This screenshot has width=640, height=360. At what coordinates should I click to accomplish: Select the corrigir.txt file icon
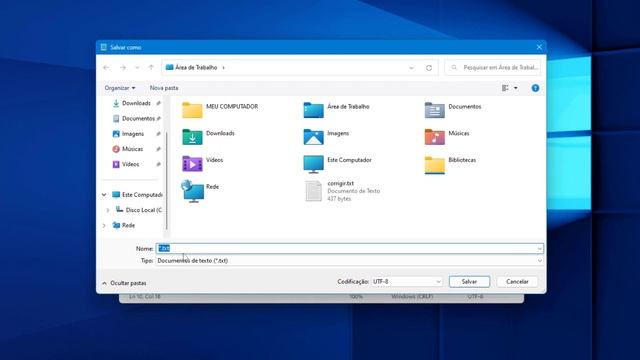click(313, 191)
